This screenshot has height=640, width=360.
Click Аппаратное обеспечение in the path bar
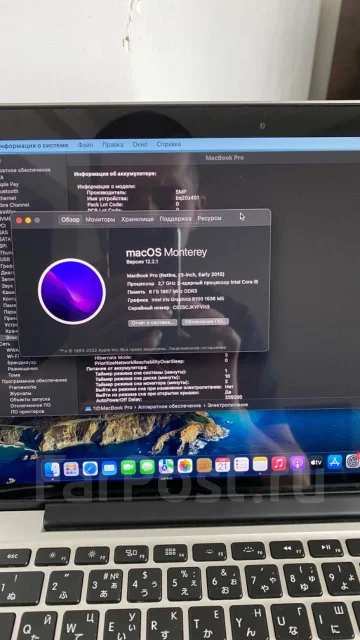click(169, 407)
